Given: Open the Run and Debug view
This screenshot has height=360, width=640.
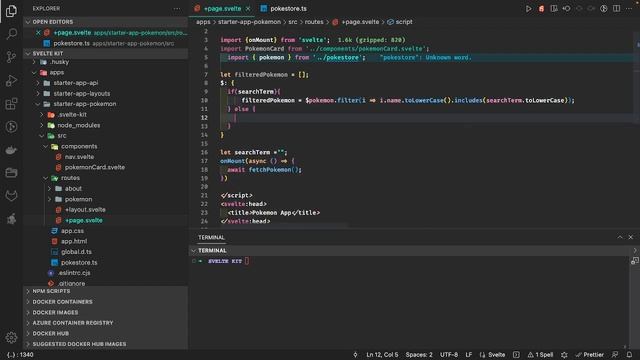Looking at the screenshot, I should 11,80.
